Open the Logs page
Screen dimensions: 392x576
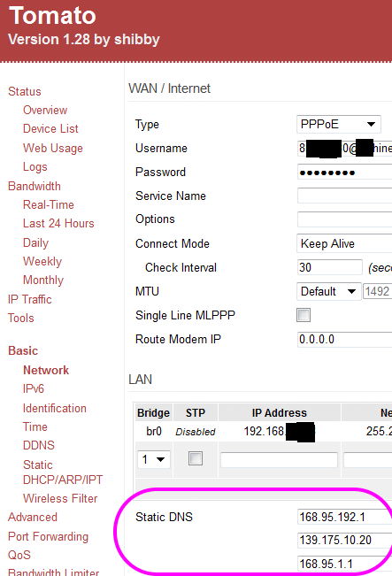pyautogui.click(x=35, y=166)
